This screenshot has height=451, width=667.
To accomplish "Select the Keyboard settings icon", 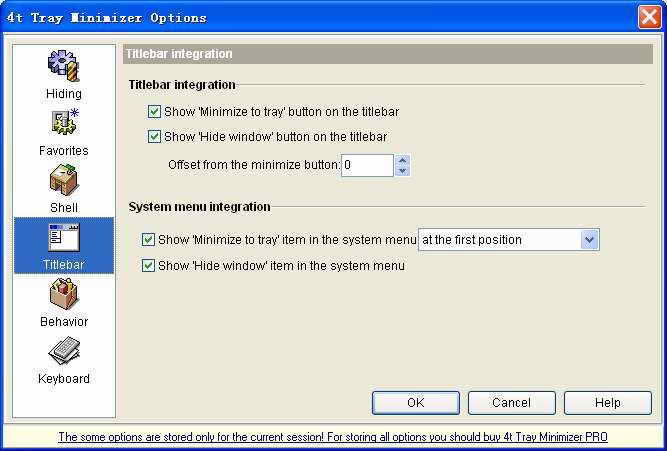I will (64, 351).
